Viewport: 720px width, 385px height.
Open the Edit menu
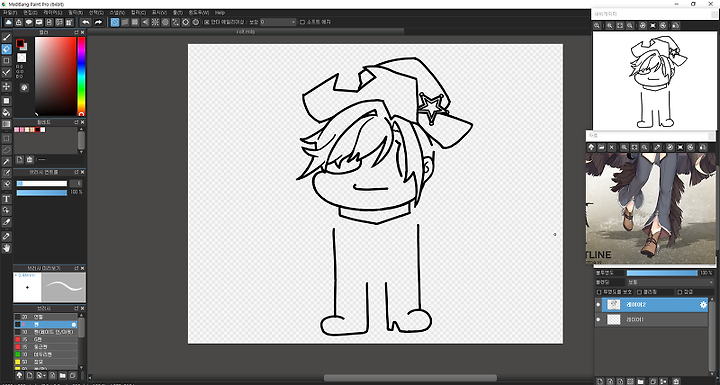[30, 12]
